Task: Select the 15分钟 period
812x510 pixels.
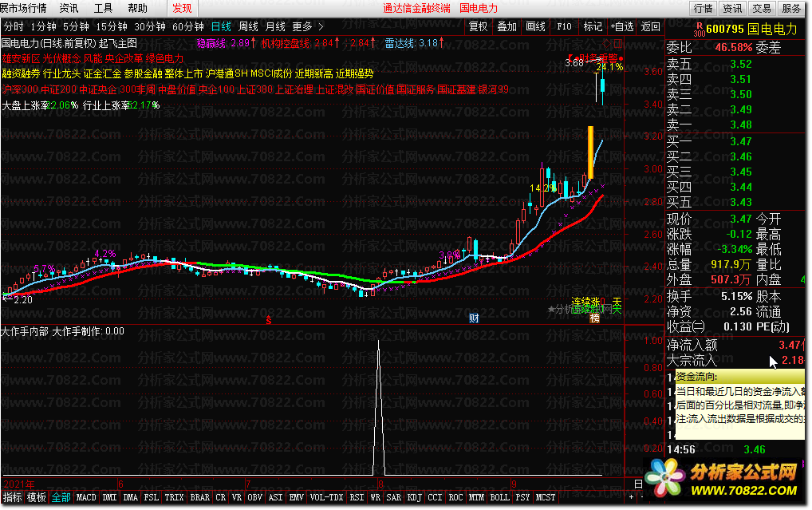Action: point(112,26)
